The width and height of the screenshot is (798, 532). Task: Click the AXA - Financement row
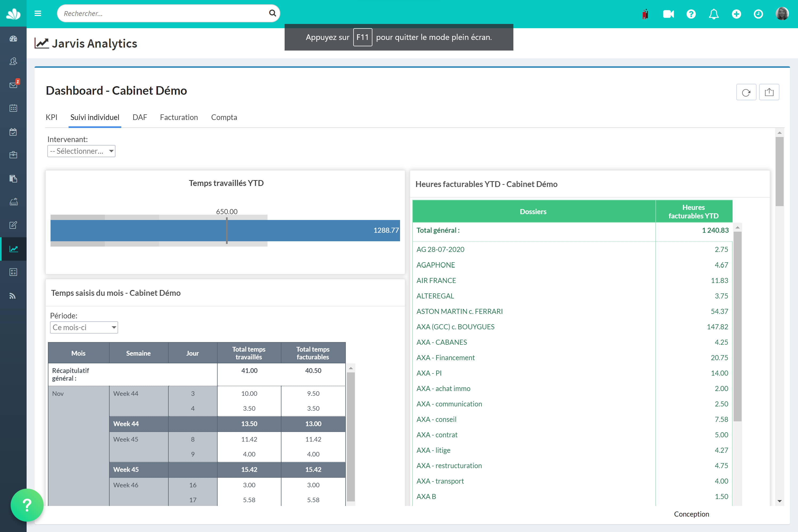pos(572,358)
